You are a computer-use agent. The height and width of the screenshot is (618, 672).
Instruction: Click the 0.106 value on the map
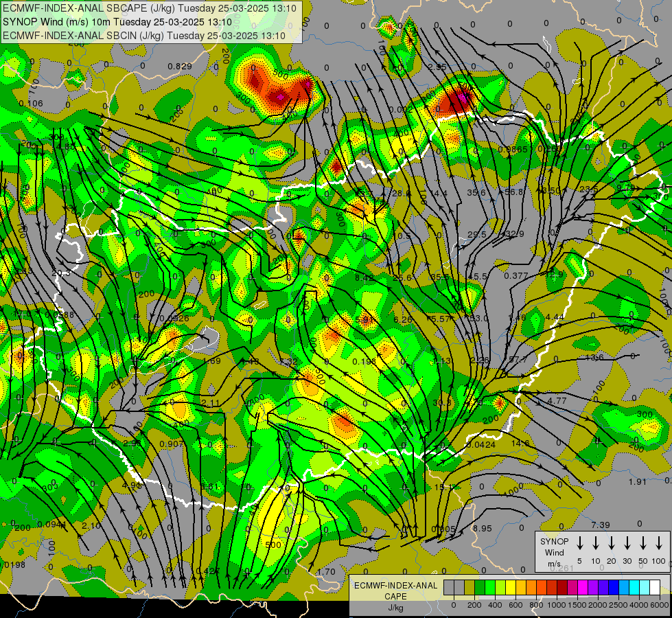point(31,104)
